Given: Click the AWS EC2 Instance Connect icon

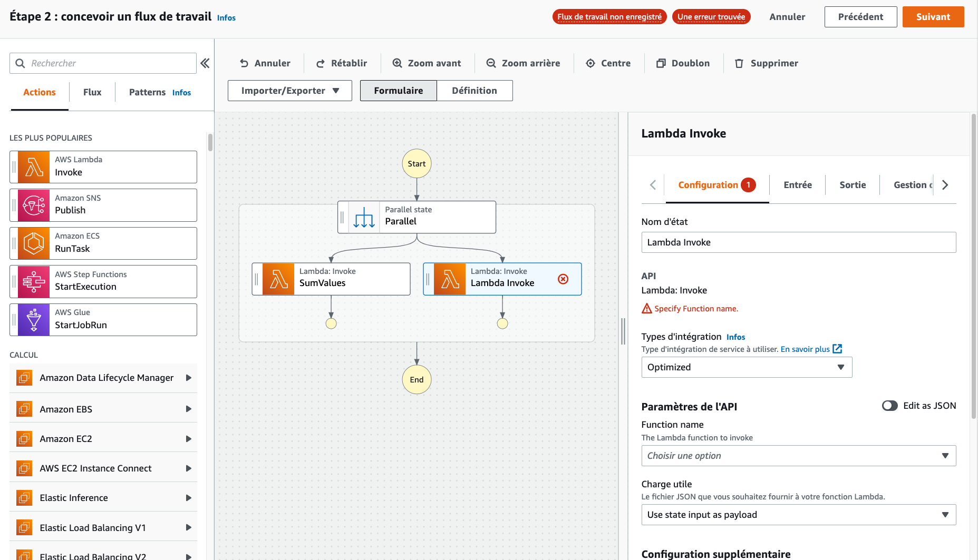Looking at the screenshot, I should point(24,468).
